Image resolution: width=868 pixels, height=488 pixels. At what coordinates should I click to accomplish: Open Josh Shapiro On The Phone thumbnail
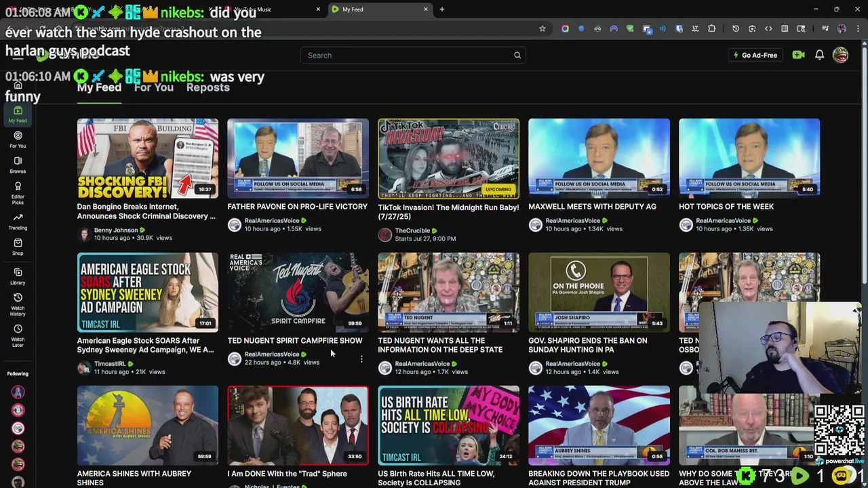pyautogui.click(x=599, y=292)
